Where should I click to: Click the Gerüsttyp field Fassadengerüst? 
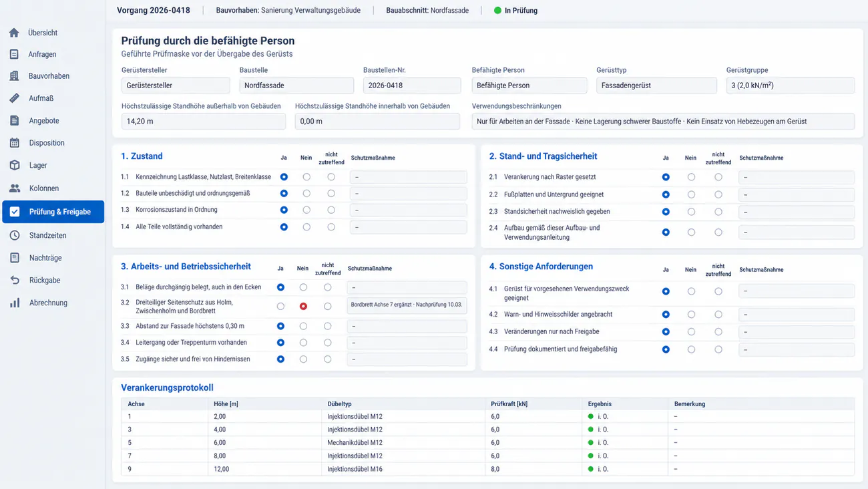pos(656,86)
